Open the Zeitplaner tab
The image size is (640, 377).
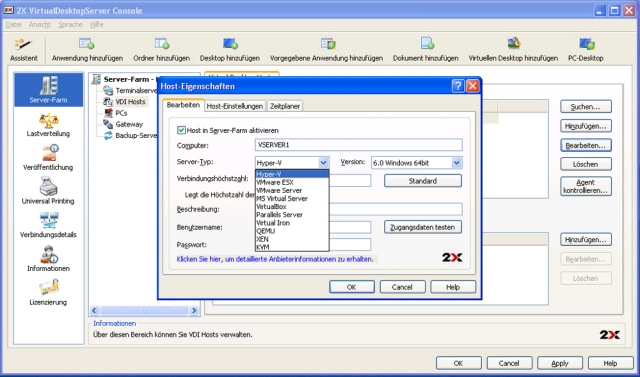pos(285,106)
